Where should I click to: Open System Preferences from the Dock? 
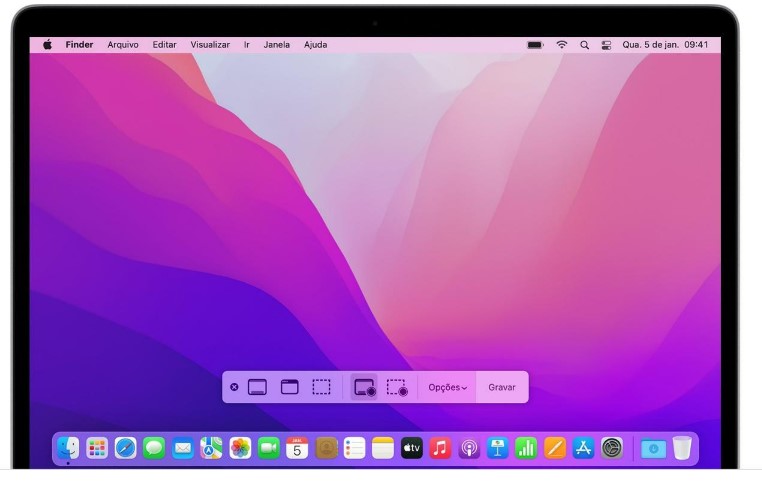click(612, 448)
